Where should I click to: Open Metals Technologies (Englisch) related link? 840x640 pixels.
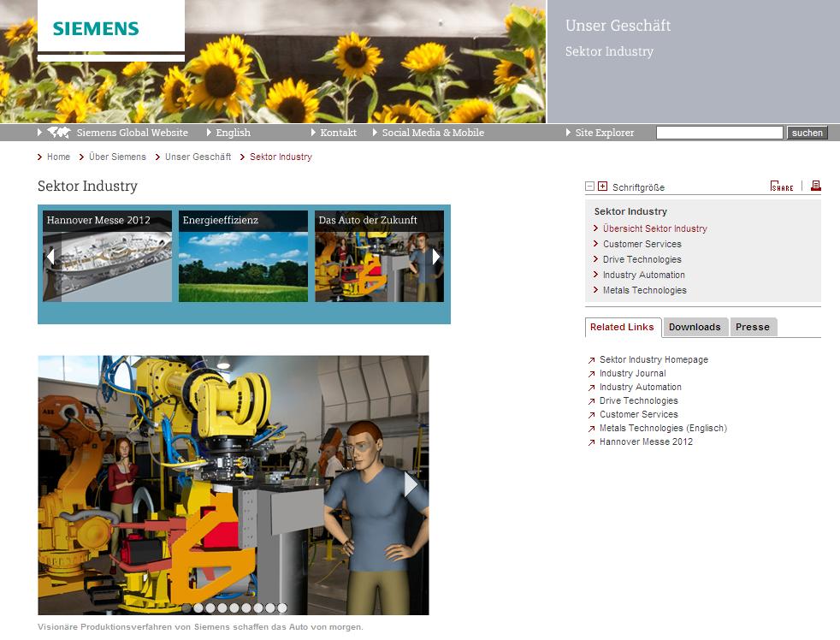click(x=663, y=428)
